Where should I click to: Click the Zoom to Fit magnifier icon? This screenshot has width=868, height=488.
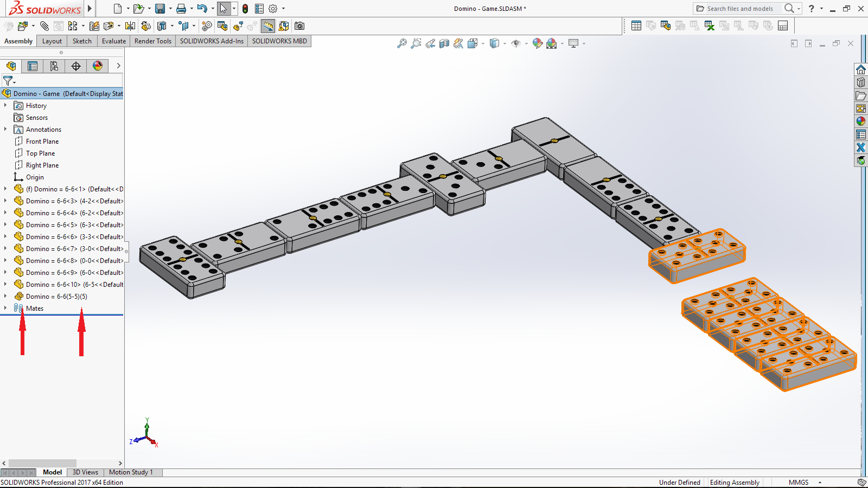point(401,43)
